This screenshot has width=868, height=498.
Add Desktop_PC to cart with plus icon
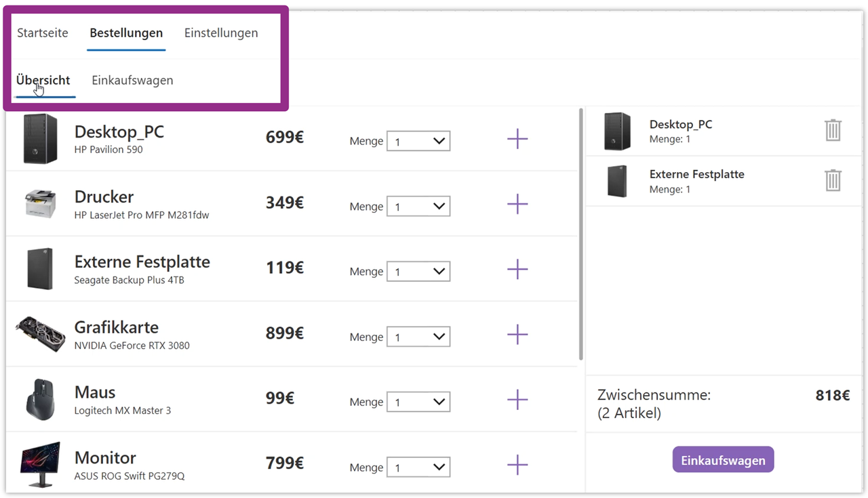click(517, 140)
